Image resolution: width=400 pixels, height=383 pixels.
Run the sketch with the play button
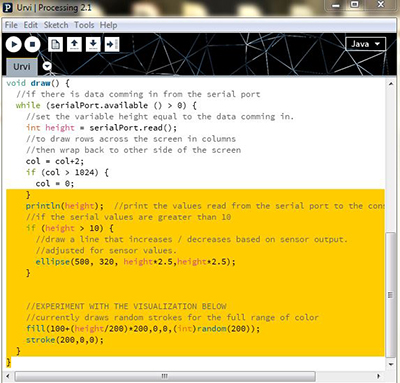[x=14, y=44]
